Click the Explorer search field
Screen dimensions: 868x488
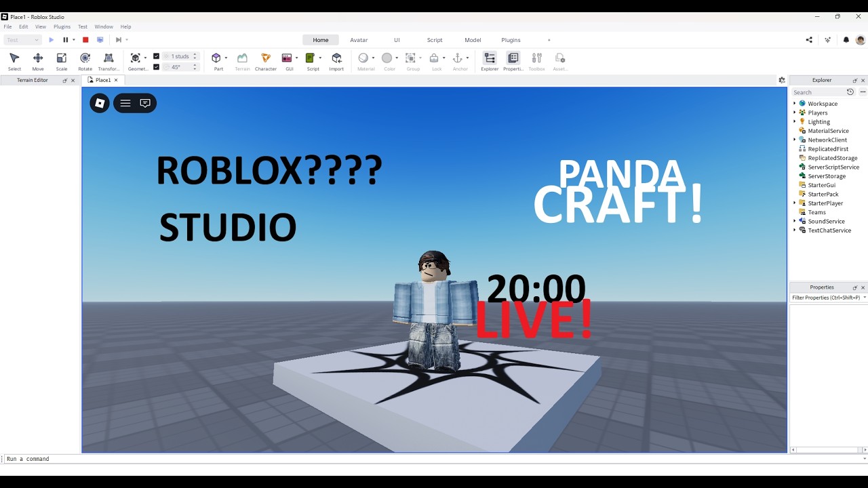[818, 92]
